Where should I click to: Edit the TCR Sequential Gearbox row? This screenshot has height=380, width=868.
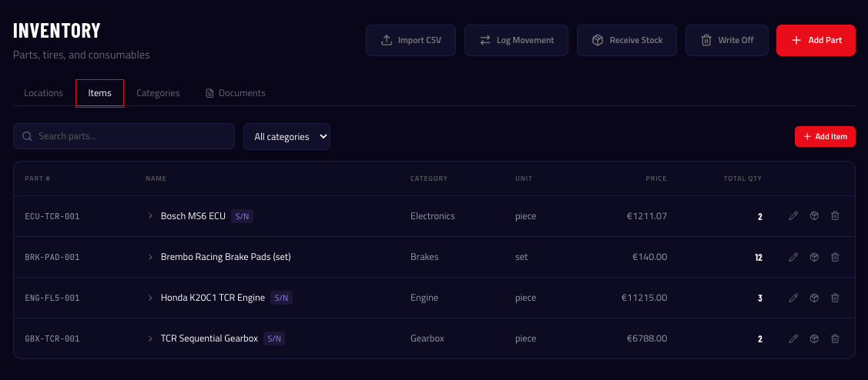coord(793,338)
